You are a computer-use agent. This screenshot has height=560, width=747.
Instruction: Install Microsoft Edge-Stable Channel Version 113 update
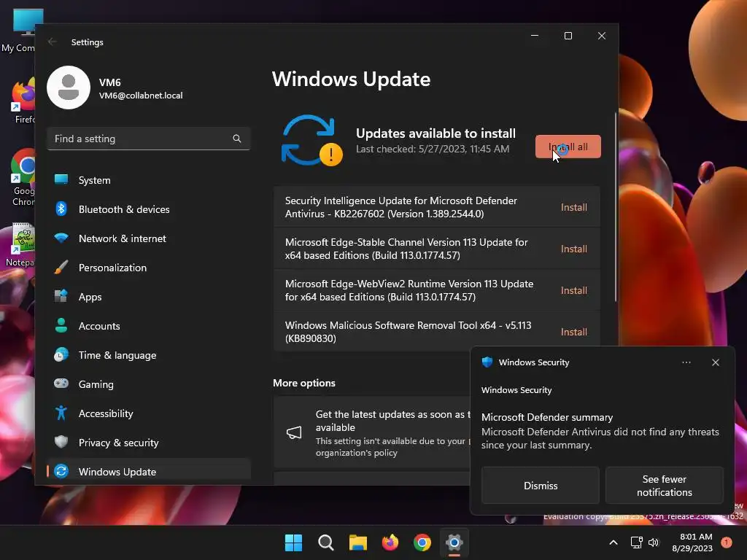pyautogui.click(x=573, y=249)
